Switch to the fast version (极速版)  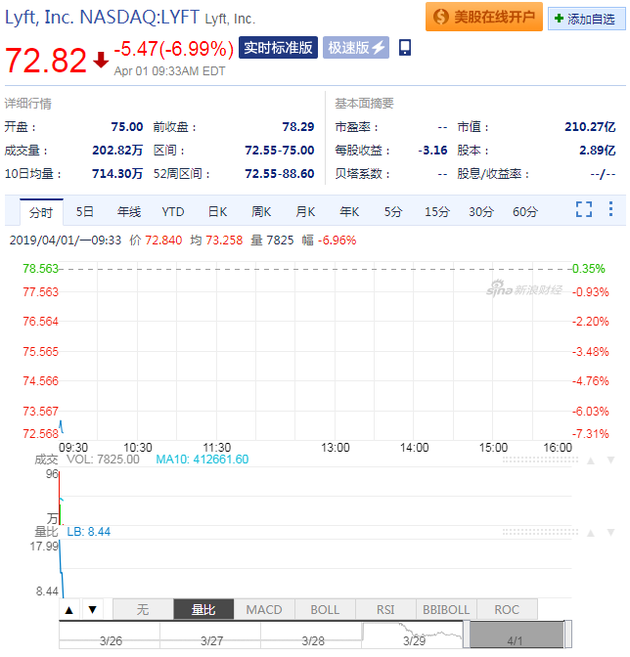coord(356,47)
